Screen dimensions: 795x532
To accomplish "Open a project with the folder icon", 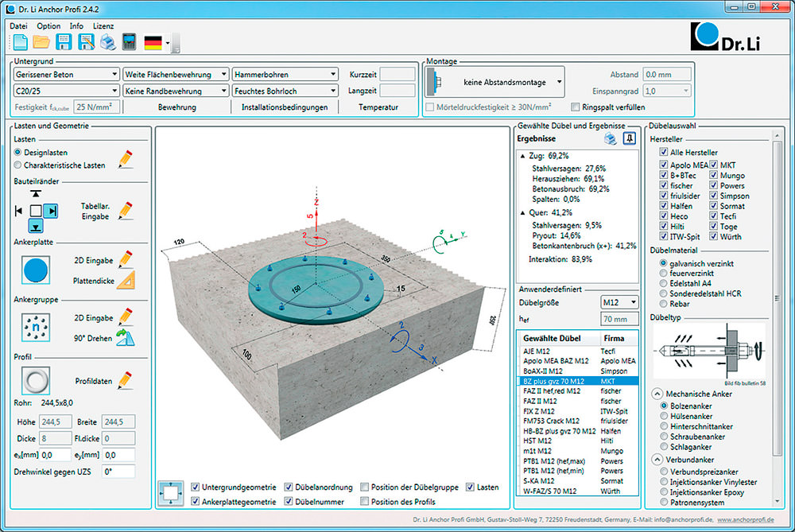I will click(41, 42).
